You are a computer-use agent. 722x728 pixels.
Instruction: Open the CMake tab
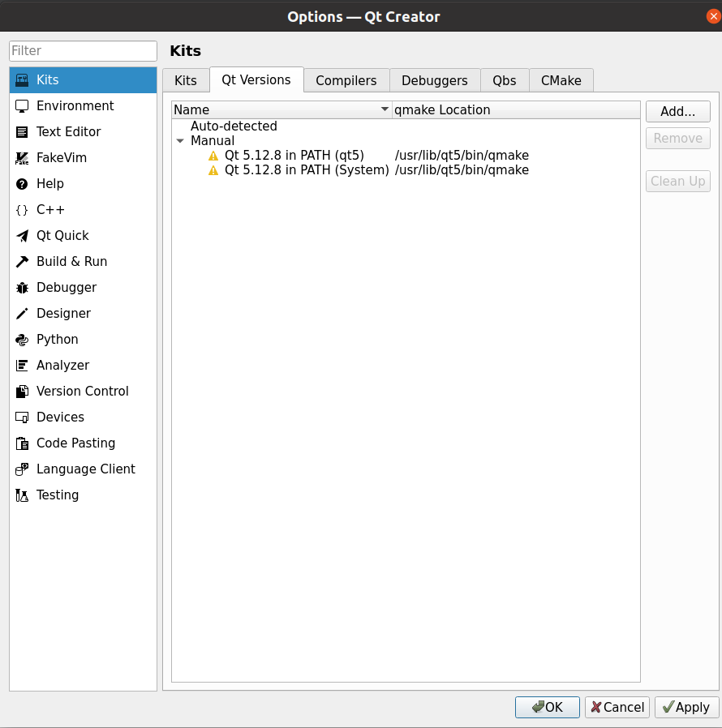coord(561,80)
